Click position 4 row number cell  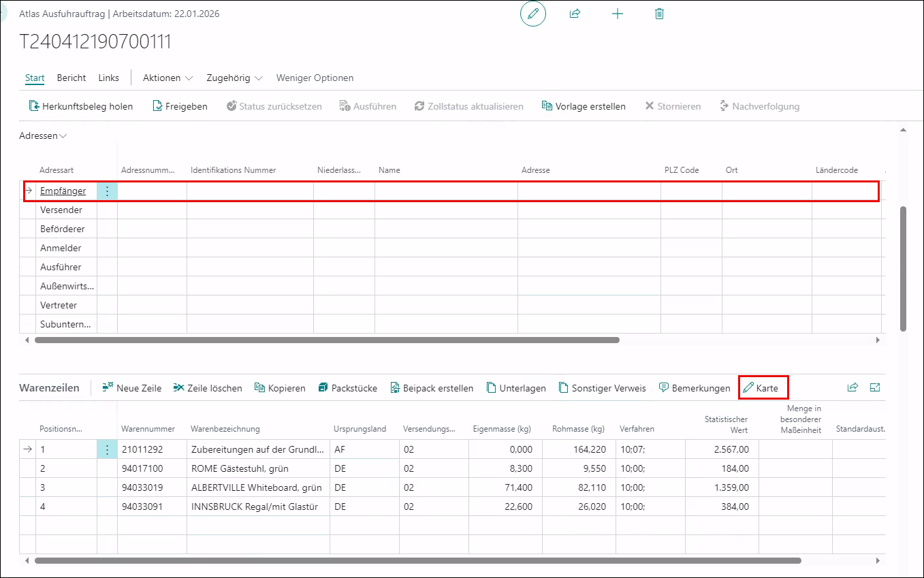(66, 507)
